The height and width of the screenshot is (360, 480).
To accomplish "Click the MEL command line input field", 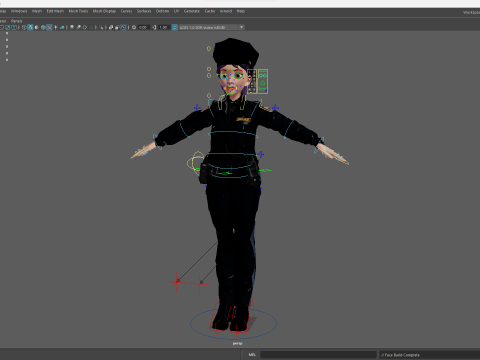I will [x=318, y=355].
